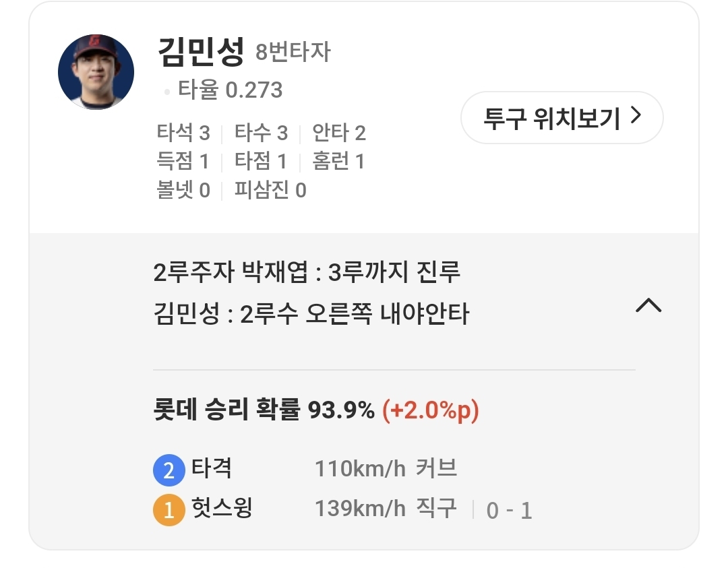
Task: Click the 김민성 내야안타 result line
Action: point(311,314)
